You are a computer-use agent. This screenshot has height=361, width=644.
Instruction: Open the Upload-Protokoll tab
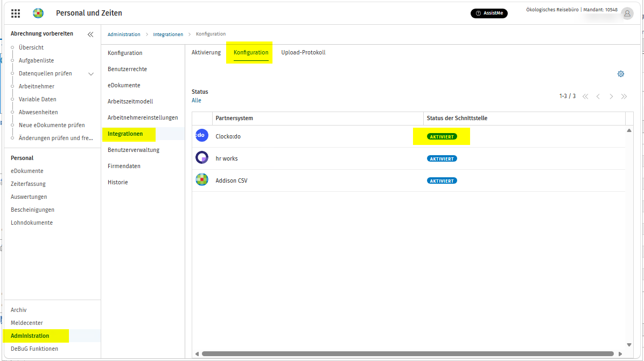point(303,53)
